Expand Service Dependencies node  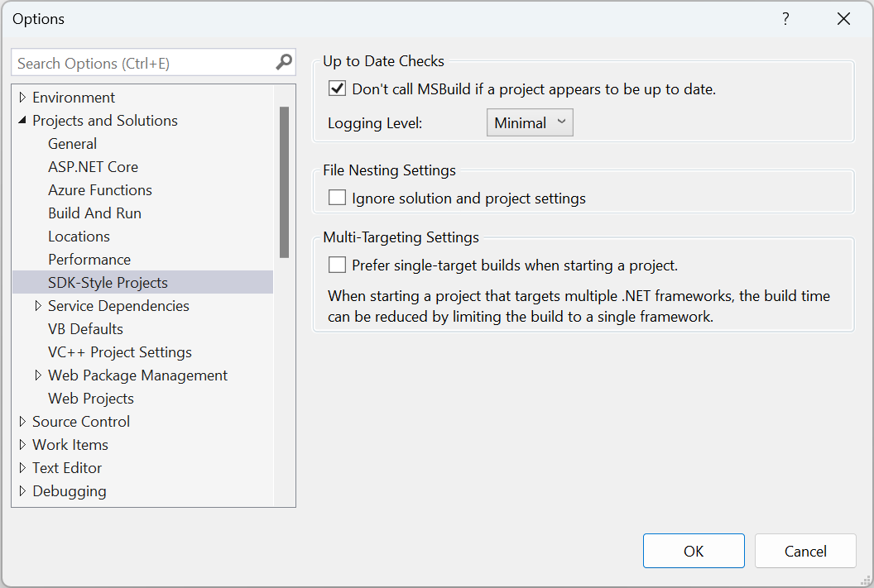coord(38,306)
